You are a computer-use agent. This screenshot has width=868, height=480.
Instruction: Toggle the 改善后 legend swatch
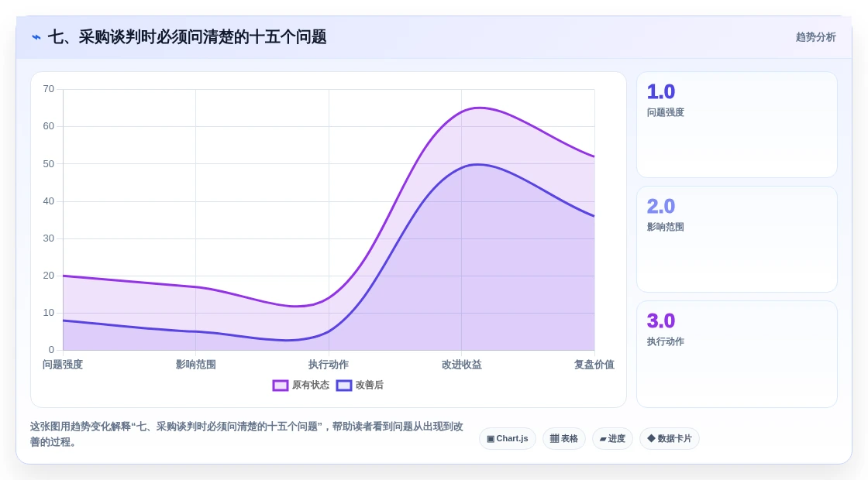[x=344, y=386]
